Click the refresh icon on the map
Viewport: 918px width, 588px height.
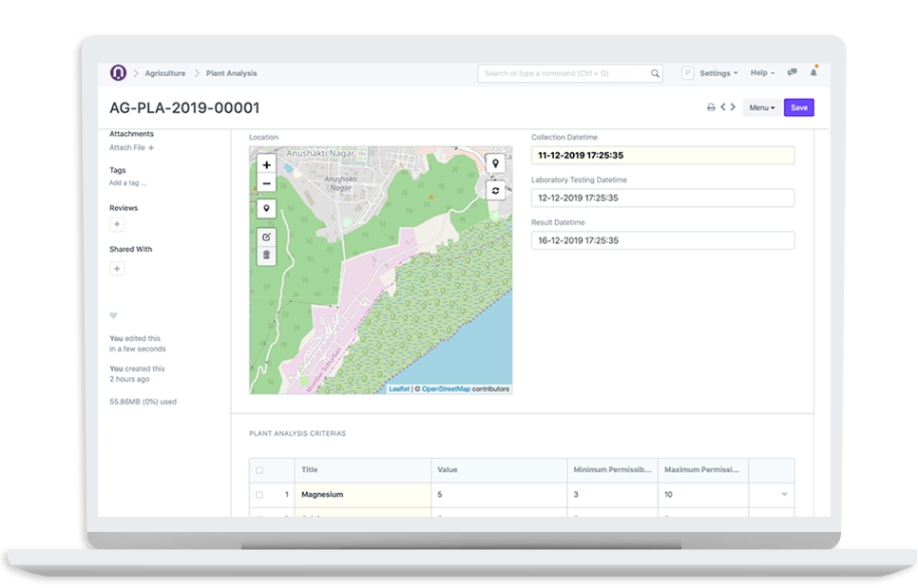495,191
